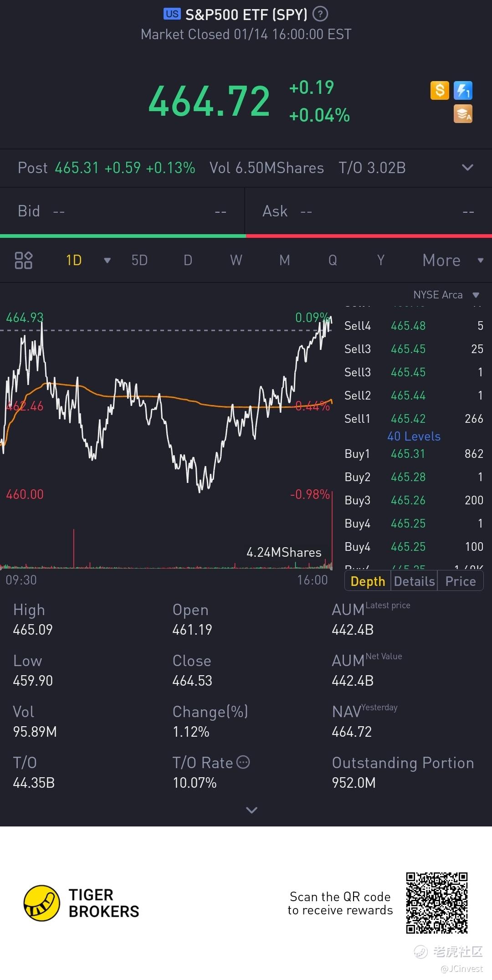Viewport: 492px width, 980px height.
Task: Tap the Bid quote row
Action: pos(122,211)
